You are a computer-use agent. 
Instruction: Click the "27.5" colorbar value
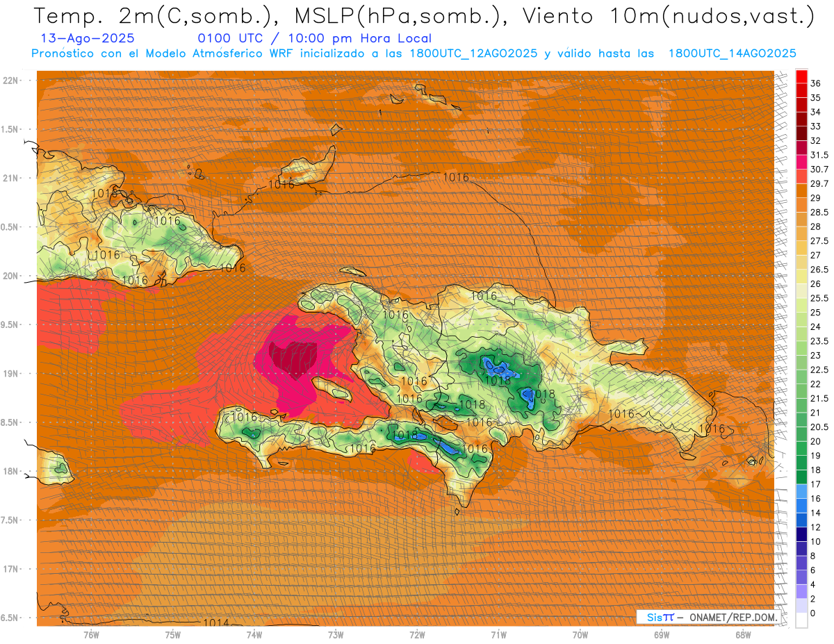[x=819, y=241]
